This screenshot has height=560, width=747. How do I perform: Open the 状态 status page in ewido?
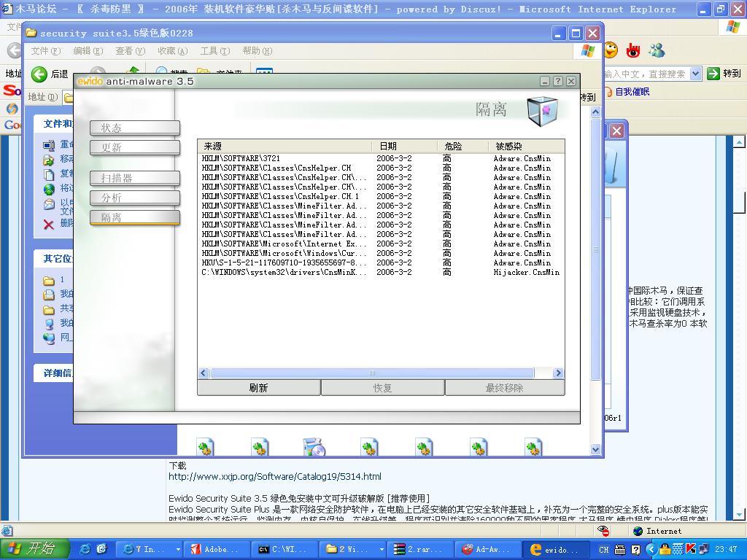click(x=135, y=128)
